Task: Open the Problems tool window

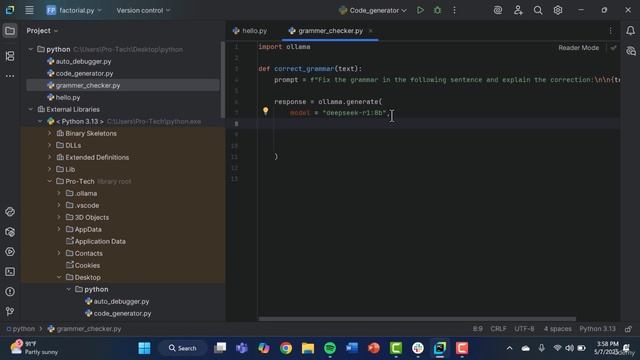Action: coord(10,292)
